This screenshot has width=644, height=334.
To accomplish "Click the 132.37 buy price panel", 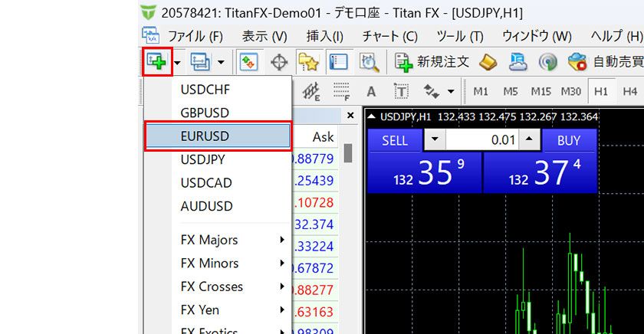I will [540, 172].
